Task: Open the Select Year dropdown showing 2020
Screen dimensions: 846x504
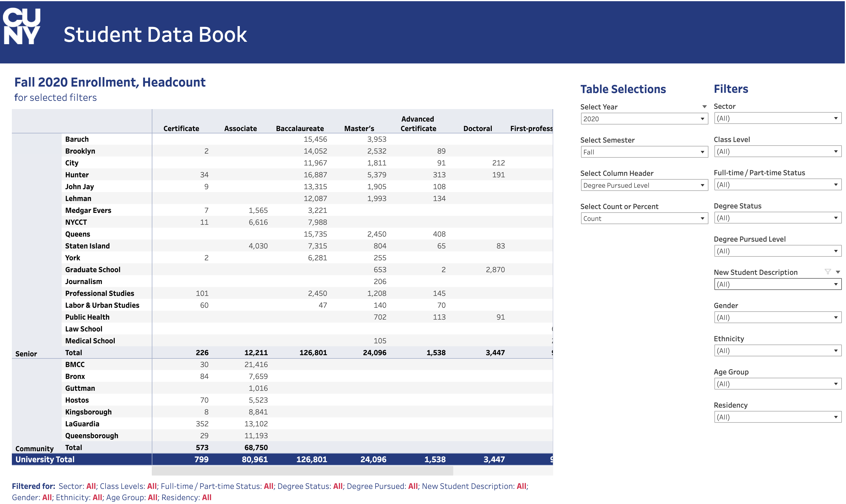Action: click(644, 119)
